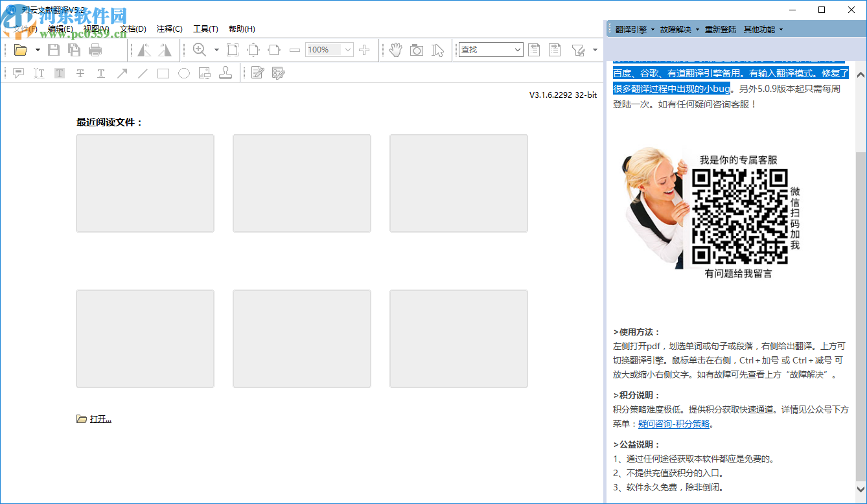Expand the 故障解决 dropdown
The height and width of the screenshot is (504, 867).
click(x=680, y=29)
